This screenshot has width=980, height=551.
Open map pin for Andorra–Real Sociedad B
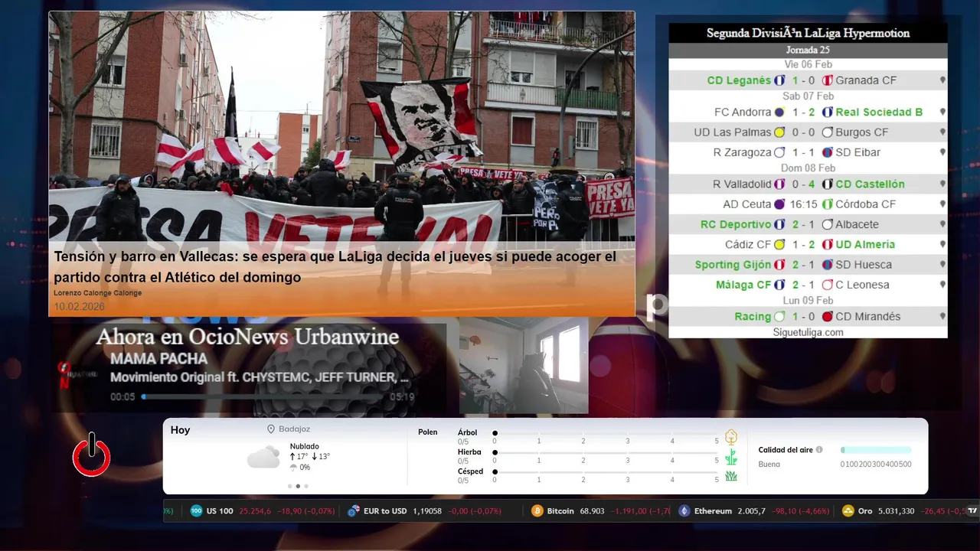tap(942, 112)
